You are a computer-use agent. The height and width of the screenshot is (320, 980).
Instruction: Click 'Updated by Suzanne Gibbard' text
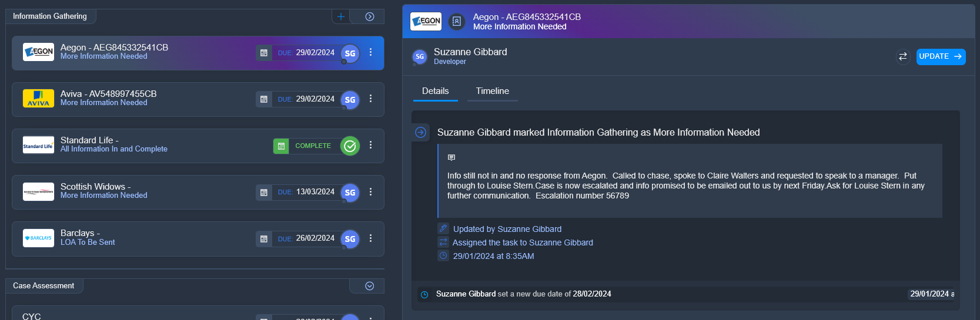click(507, 229)
